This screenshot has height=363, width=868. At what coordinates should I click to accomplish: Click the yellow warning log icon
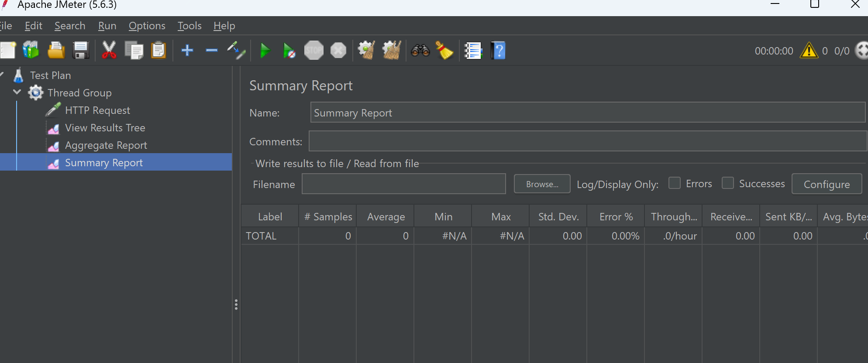click(809, 51)
